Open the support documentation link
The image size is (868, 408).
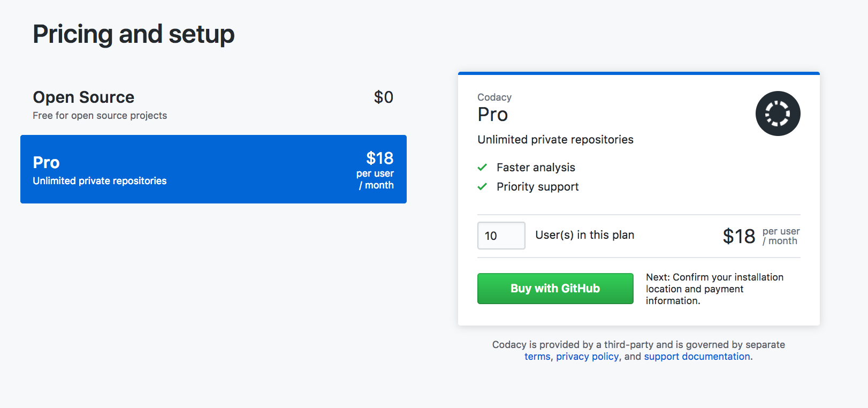coord(697,357)
